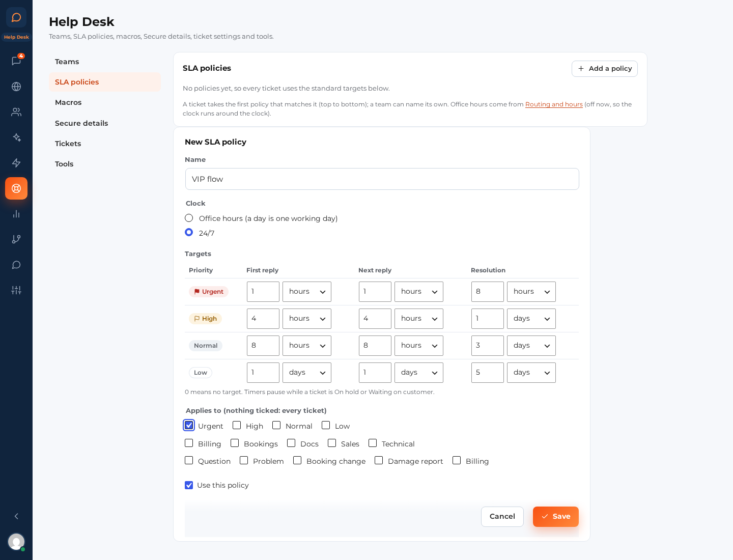Open the Secure details section
This screenshot has width=733, height=560.
105,123
